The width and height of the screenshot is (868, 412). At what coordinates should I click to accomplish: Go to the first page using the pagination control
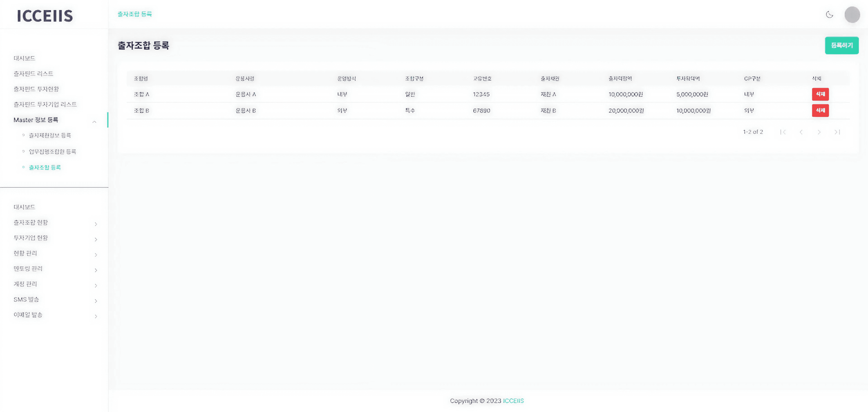[x=783, y=132]
